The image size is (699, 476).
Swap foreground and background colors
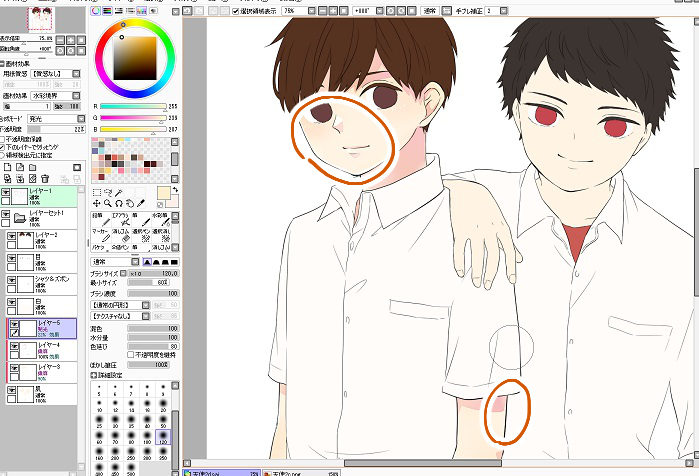pyautogui.click(x=175, y=190)
